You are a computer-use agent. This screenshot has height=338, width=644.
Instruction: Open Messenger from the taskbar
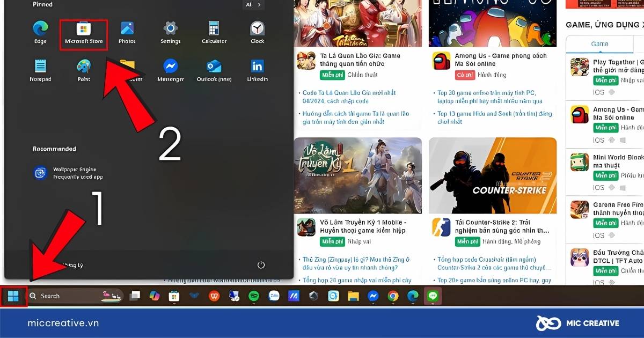tap(373, 296)
